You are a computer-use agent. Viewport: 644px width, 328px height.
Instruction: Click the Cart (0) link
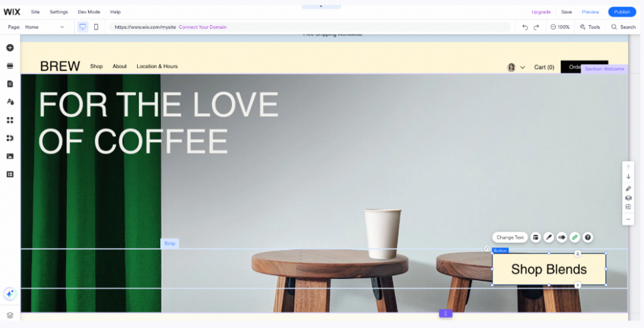(x=544, y=67)
